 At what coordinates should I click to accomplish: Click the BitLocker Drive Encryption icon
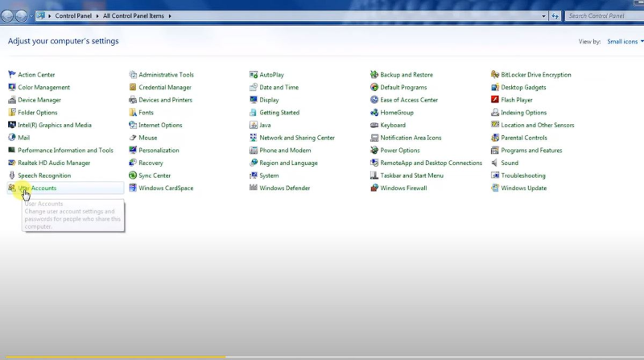point(495,74)
